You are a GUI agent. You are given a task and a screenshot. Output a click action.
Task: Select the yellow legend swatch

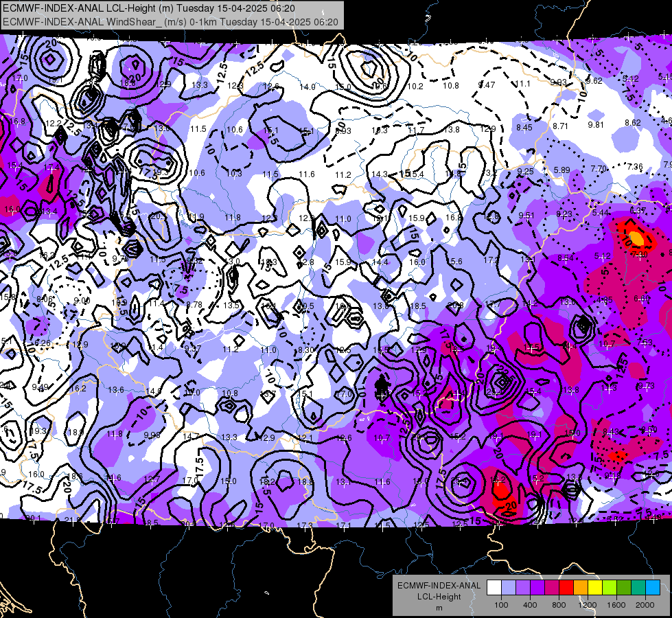coord(595,588)
